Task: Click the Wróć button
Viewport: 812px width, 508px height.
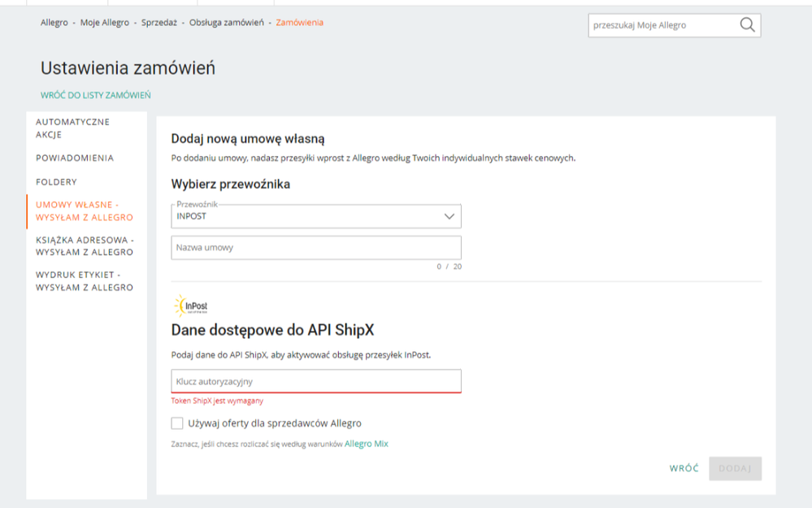Action: [684, 468]
